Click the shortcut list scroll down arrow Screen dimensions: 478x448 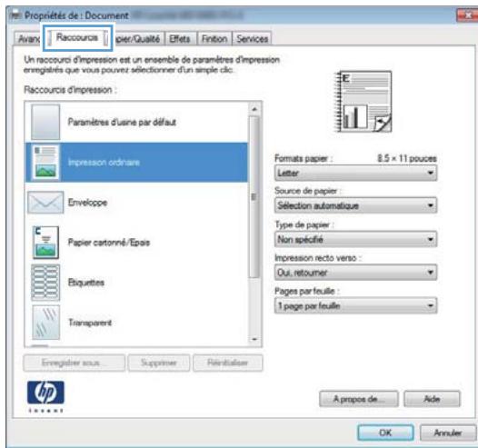(254, 339)
